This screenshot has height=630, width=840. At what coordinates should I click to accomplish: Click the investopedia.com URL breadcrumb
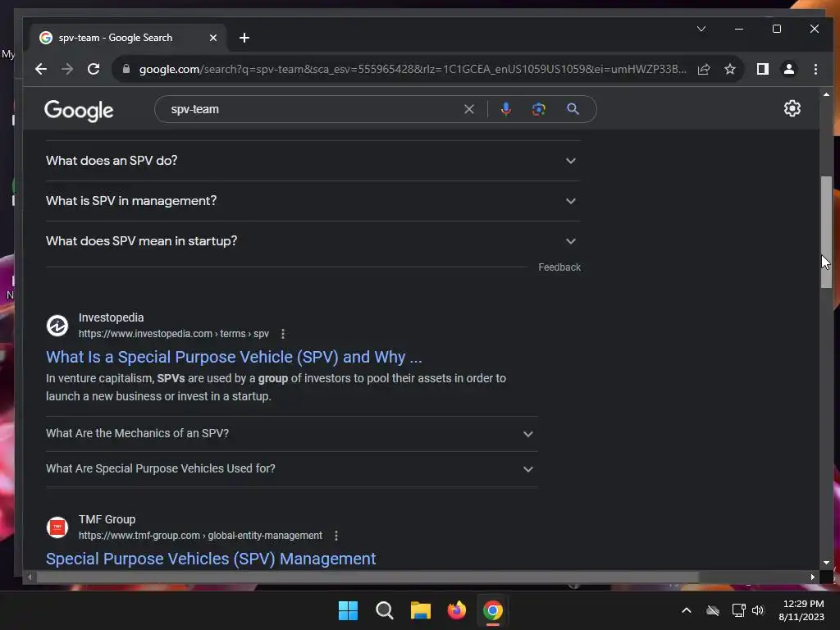point(174,334)
